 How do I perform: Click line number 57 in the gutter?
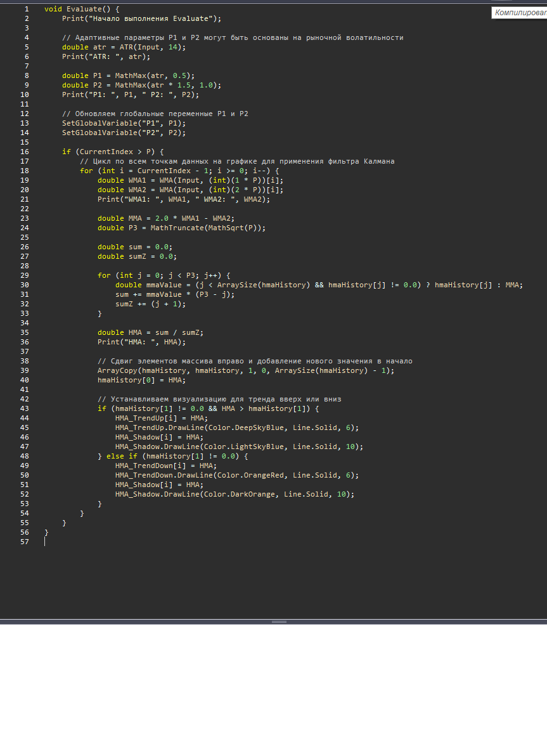(x=24, y=542)
